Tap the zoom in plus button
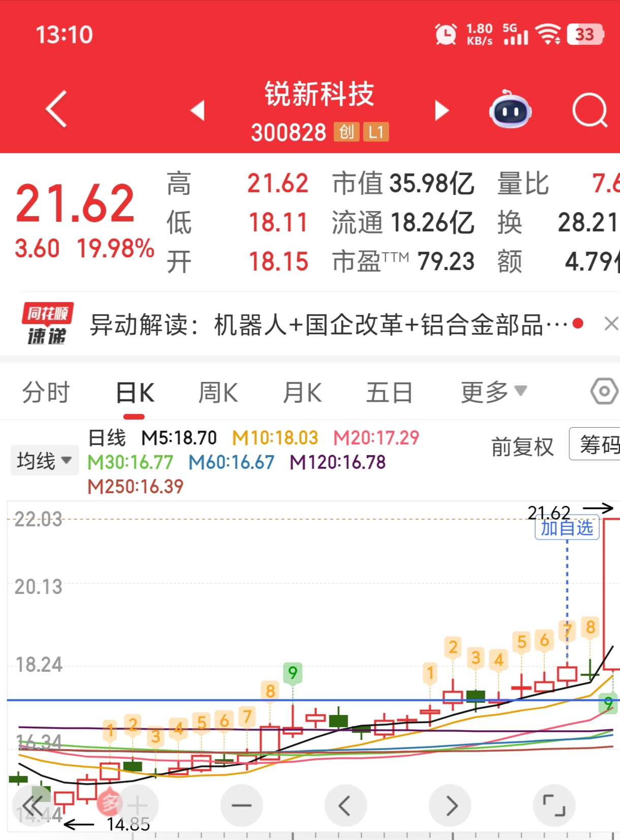 pyautogui.click(x=137, y=805)
